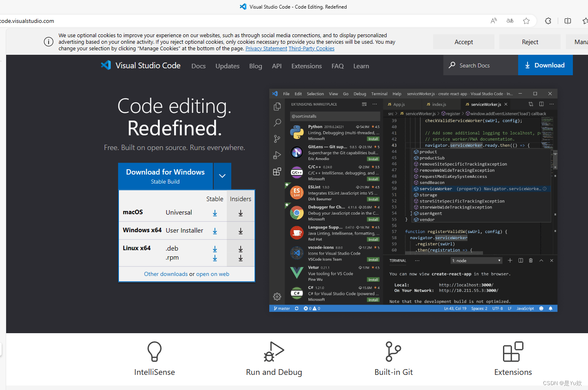Open Extensions icon in VS Code activity bar
This screenshot has height=390, width=588.
point(277,172)
